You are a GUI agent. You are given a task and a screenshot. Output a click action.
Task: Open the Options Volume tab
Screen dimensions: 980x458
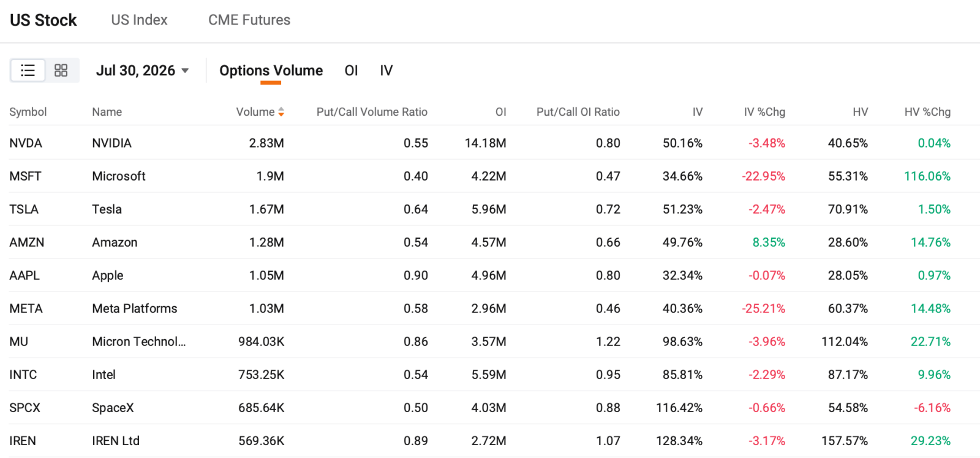tap(271, 70)
